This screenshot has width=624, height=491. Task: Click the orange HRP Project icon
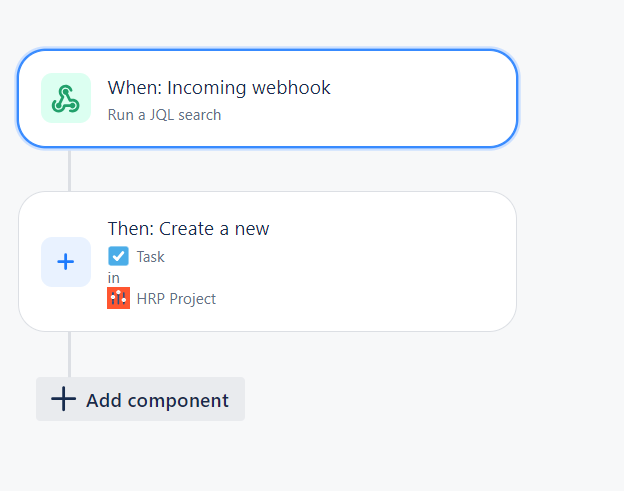click(x=118, y=298)
